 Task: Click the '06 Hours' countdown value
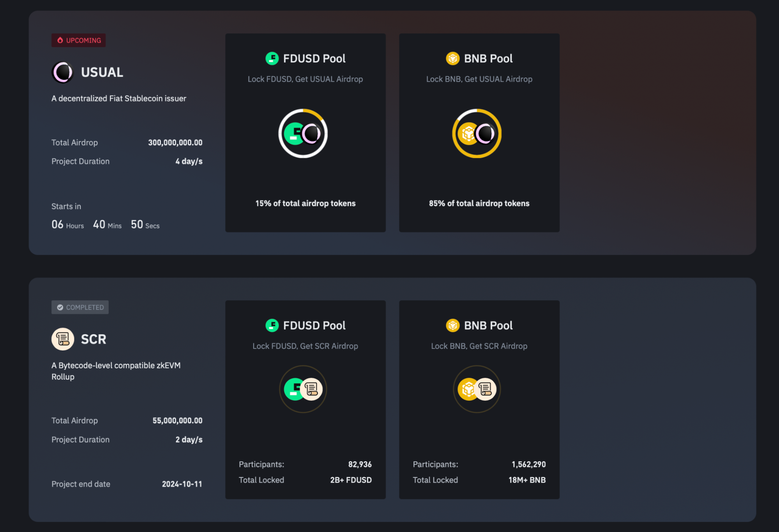[x=68, y=225]
